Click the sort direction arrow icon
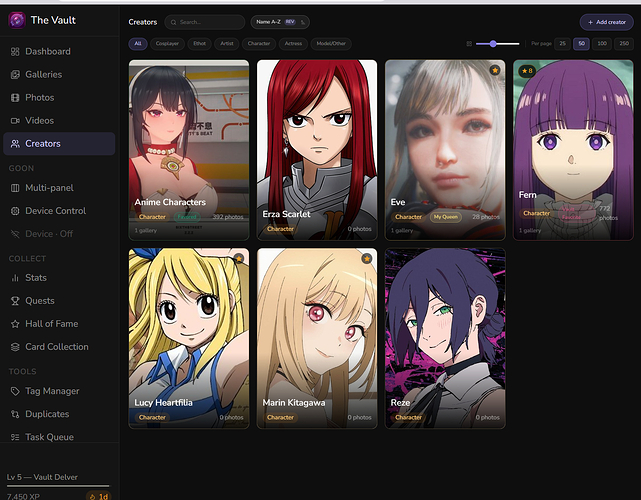This screenshot has height=500, width=641. [303, 22]
